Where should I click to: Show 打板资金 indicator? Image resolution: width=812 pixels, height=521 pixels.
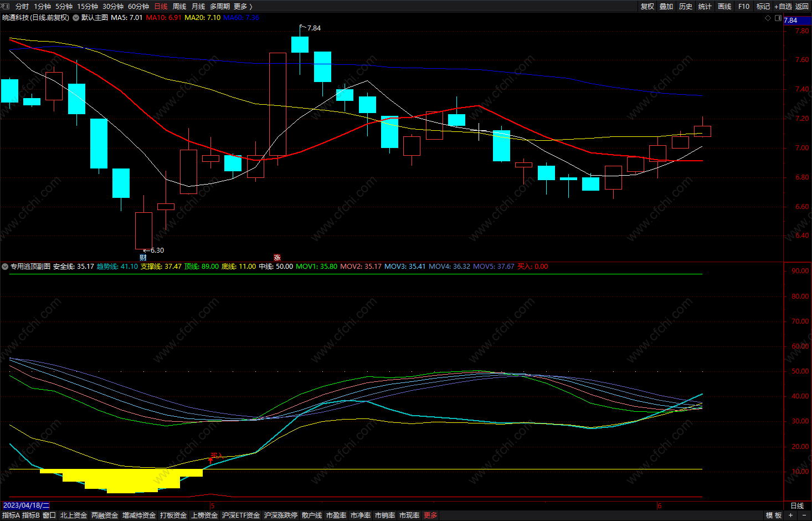pyautogui.click(x=173, y=515)
